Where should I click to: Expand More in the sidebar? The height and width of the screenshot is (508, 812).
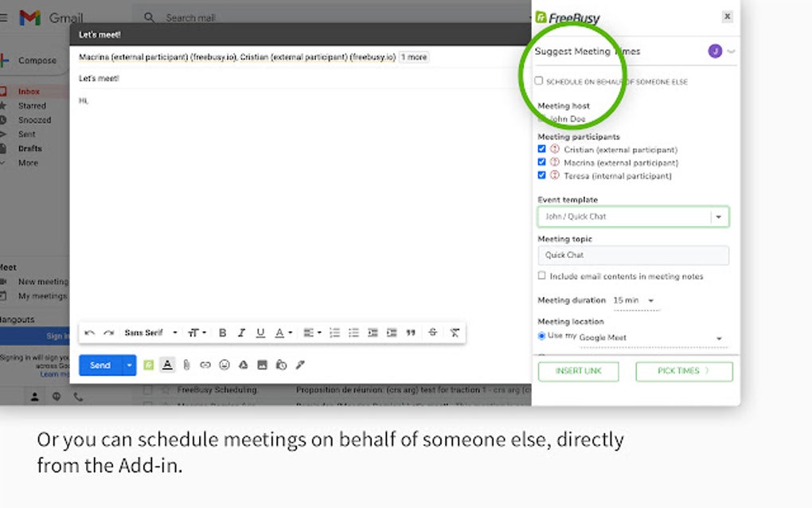tap(28, 162)
